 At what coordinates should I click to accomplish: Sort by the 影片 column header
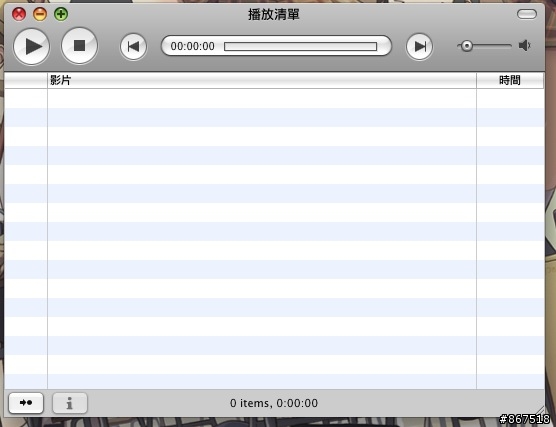pyautogui.click(x=262, y=80)
